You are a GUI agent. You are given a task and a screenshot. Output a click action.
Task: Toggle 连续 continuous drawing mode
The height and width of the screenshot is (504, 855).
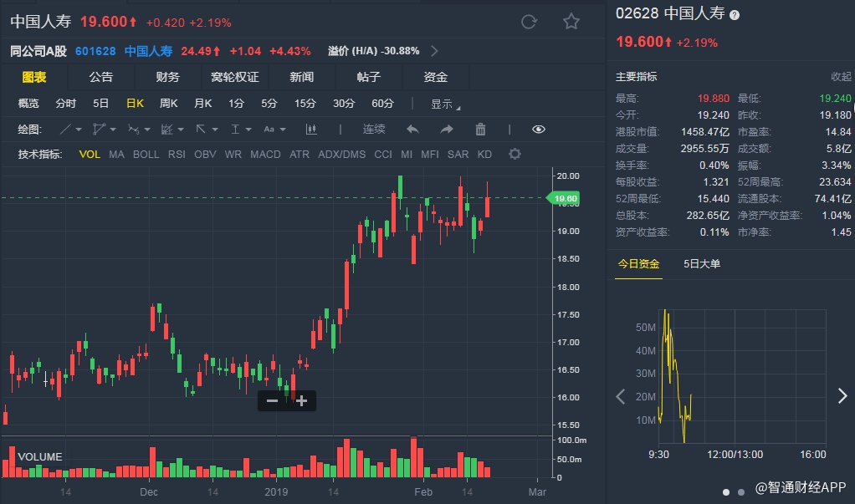[374, 129]
